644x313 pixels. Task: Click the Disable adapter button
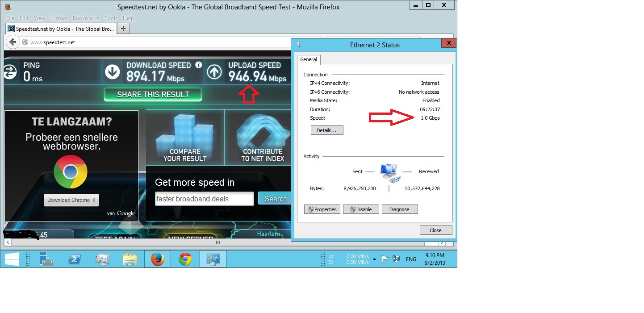click(x=361, y=209)
